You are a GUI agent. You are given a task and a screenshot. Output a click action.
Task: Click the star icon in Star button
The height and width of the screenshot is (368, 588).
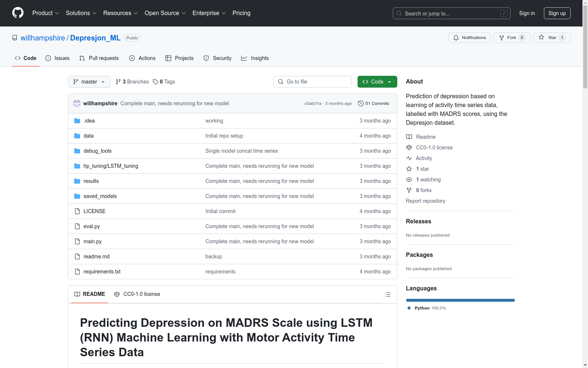tap(541, 38)
